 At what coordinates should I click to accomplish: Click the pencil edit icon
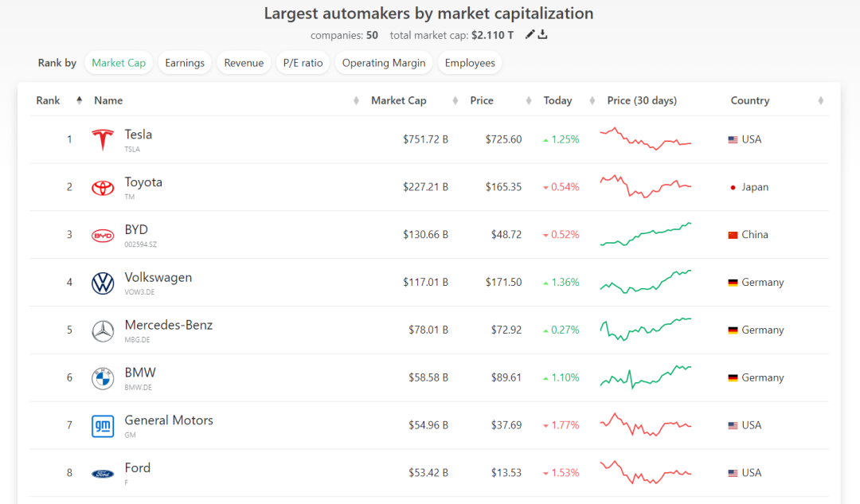[530, 34]
